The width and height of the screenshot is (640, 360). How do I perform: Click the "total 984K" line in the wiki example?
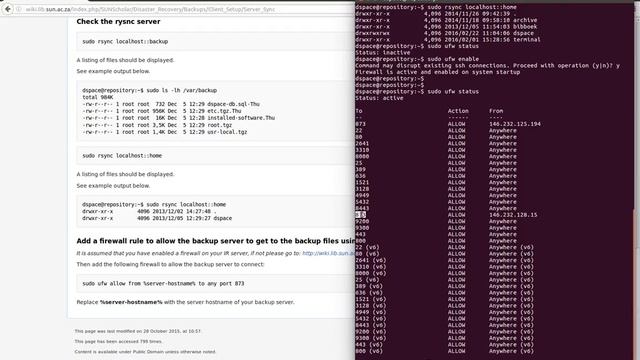pos(98,97)
